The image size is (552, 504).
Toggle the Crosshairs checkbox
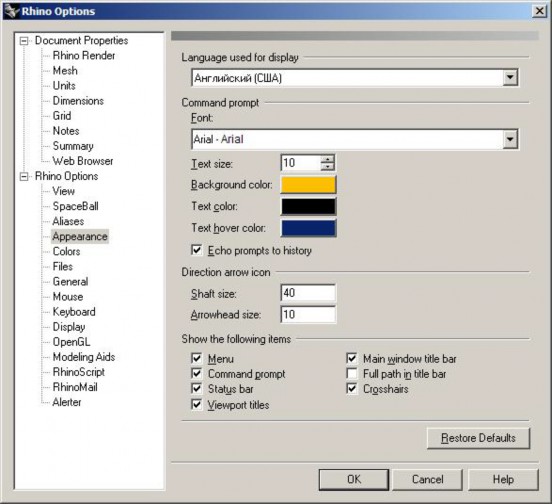pos(352,389)
